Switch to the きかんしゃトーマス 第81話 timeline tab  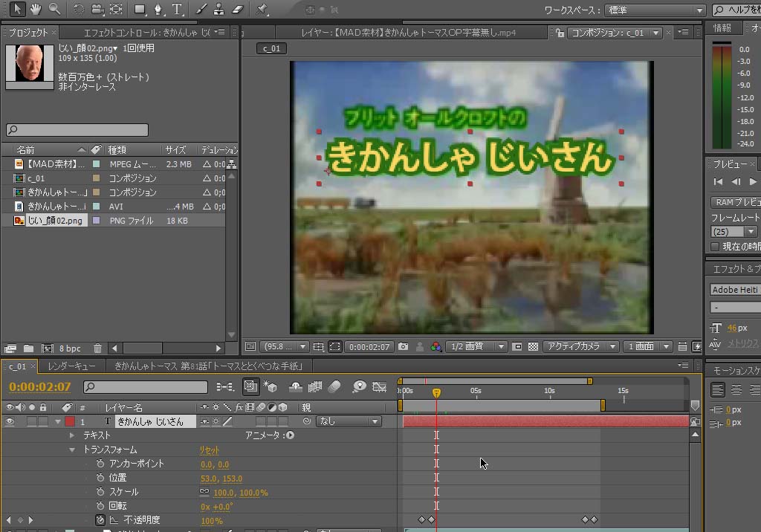click(x=208, y=366)
